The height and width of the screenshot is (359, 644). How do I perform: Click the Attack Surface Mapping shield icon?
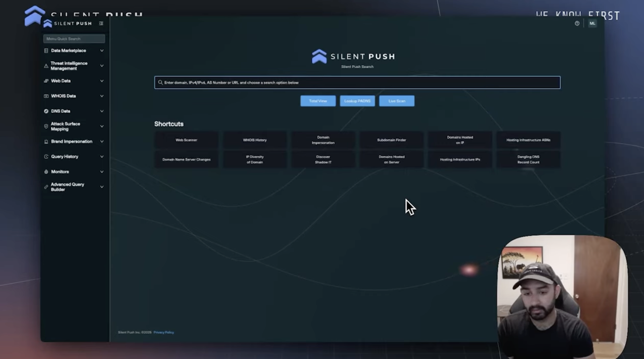coord(46,126)
